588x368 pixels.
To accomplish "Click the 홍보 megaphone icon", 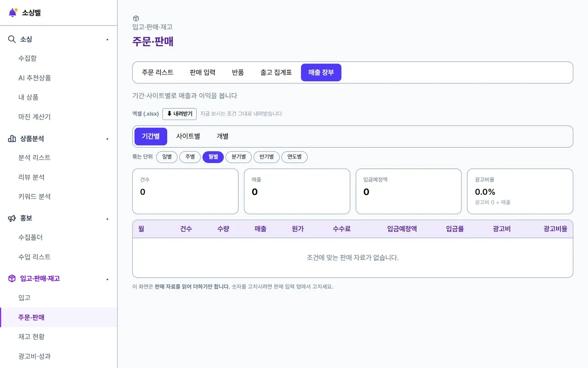I will [x=12, y=218].
